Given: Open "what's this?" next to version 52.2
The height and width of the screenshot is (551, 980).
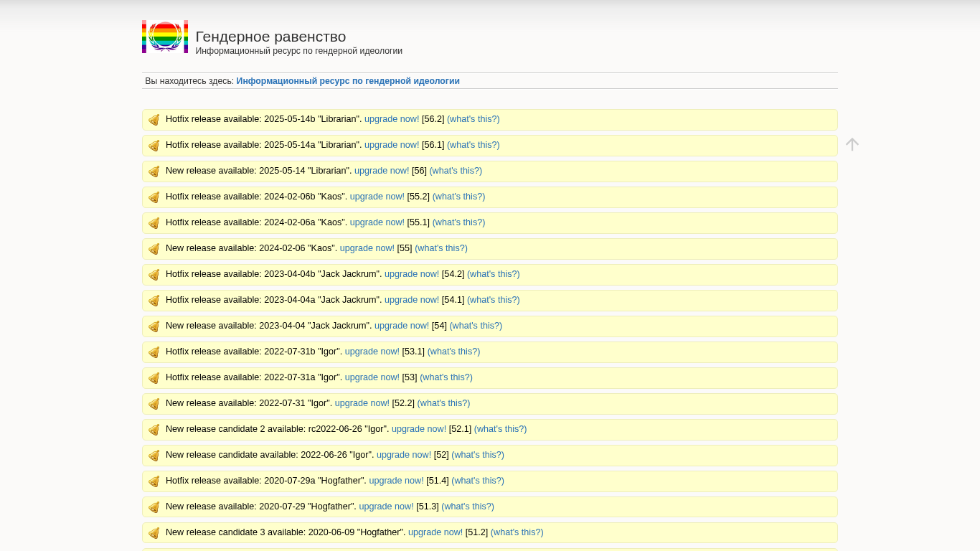Looking at the screenshot, I should pyautogui.click(x=444, y=403).
